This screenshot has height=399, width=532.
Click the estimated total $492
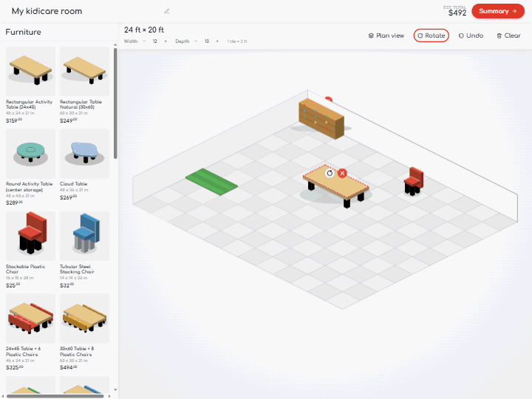[x=457, y=13]
